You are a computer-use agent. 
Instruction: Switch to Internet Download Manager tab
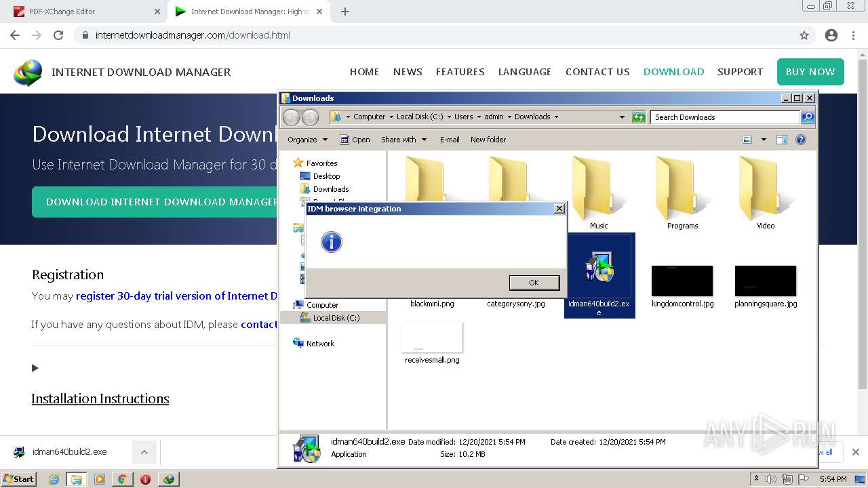[x=248, y=12]
